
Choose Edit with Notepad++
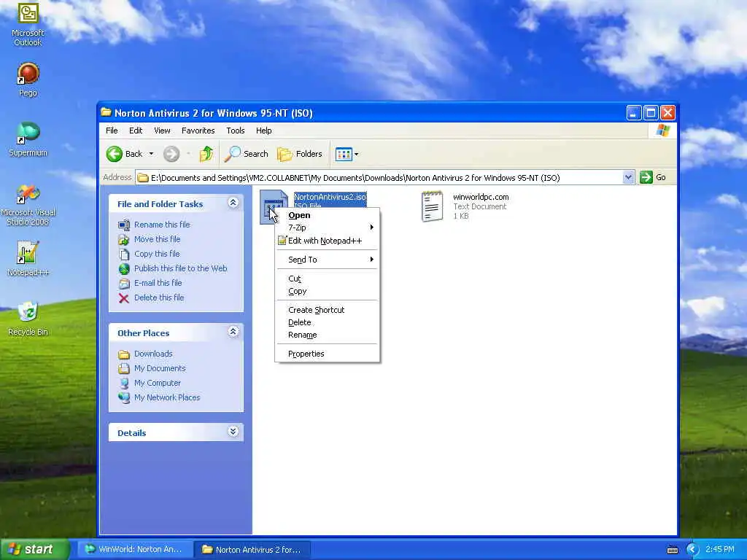[328, 241]
